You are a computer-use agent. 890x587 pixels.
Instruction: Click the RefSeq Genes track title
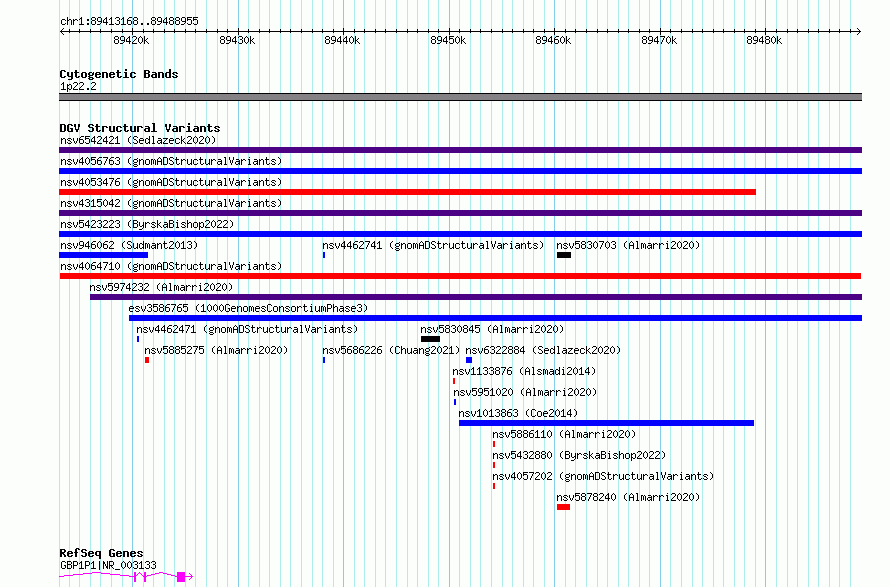(102, 554)
